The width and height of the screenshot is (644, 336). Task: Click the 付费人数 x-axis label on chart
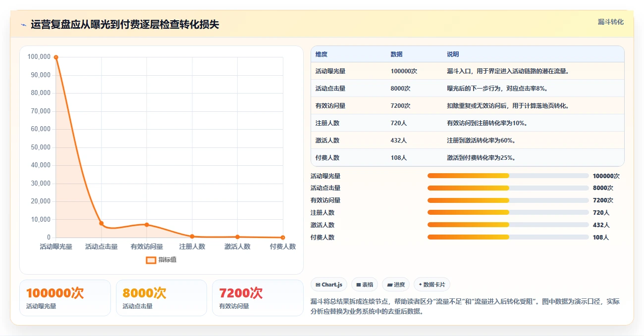tap(283, 246)
